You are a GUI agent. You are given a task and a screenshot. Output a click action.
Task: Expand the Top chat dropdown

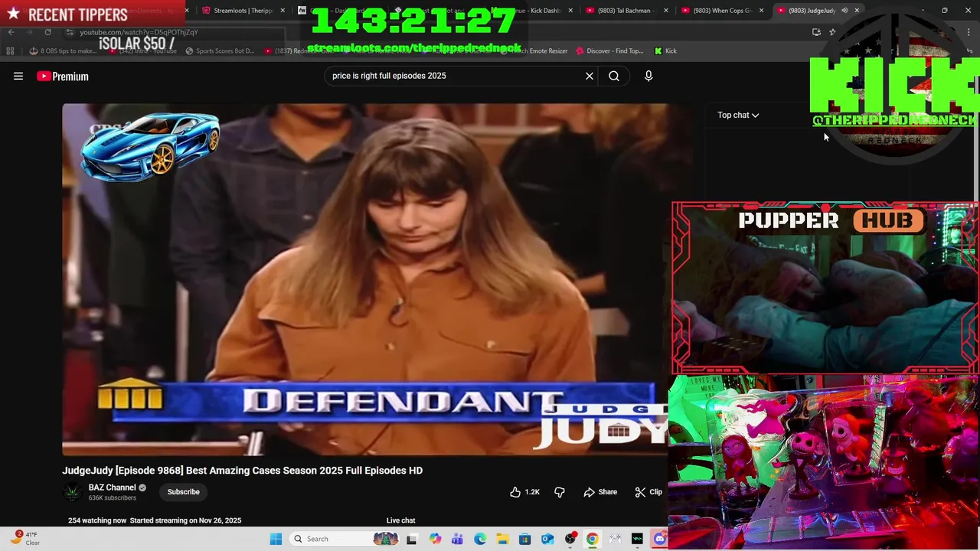coord(738,115)
